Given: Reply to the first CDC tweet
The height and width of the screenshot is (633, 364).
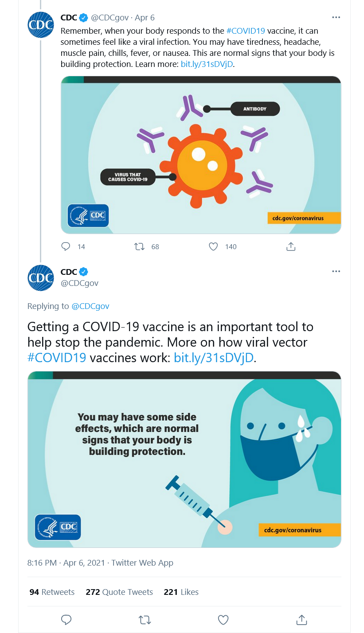Looking at the screenshot, I should tap(66, 246).
